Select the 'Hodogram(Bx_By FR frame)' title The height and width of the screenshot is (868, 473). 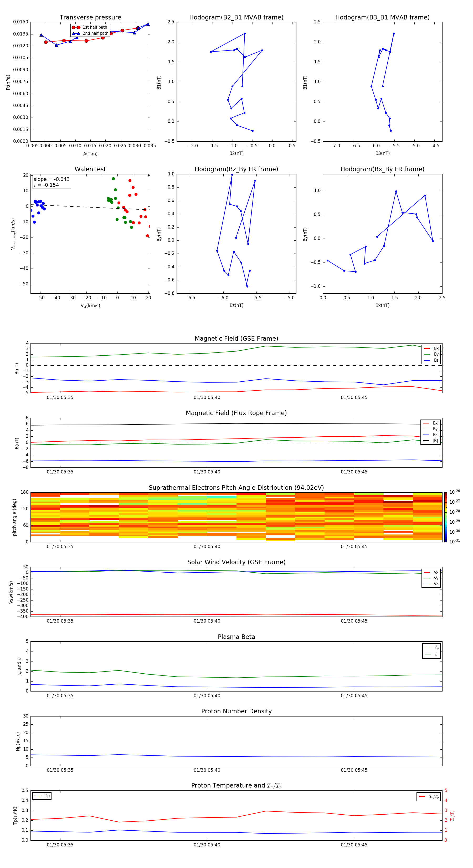[382, 169]
